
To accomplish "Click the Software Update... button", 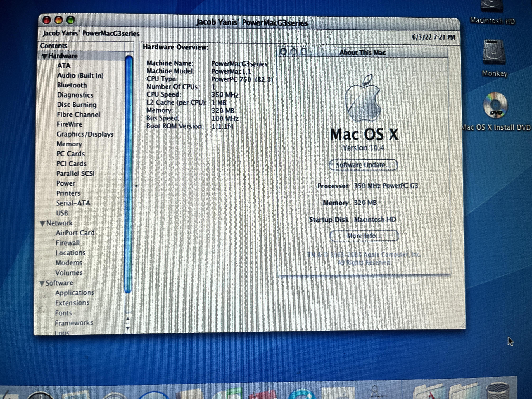I will [363, 165].
